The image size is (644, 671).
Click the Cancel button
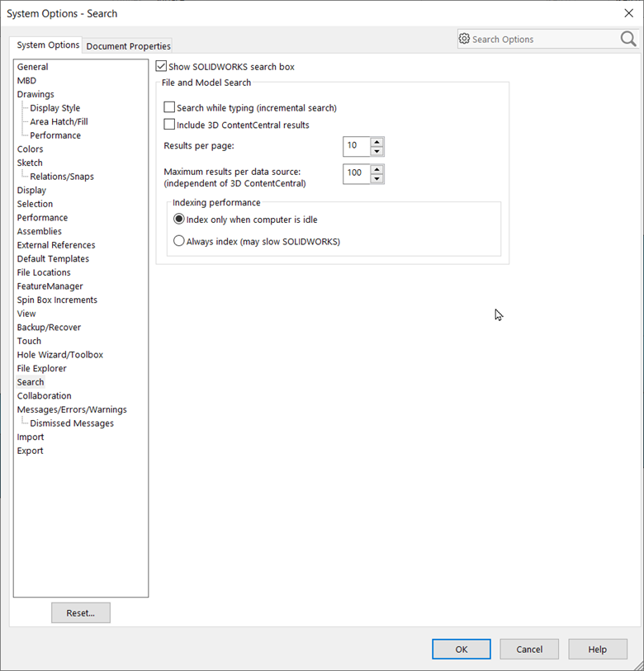coord(529,650)
